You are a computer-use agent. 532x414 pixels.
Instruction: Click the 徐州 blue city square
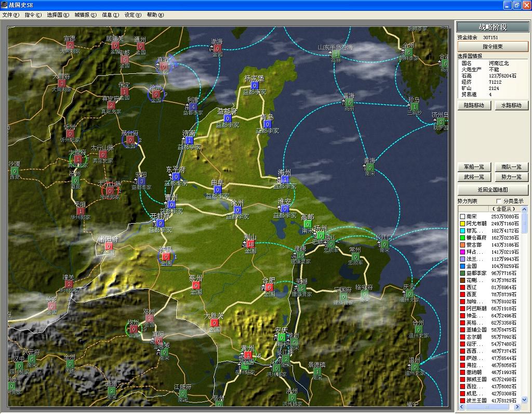237,210
